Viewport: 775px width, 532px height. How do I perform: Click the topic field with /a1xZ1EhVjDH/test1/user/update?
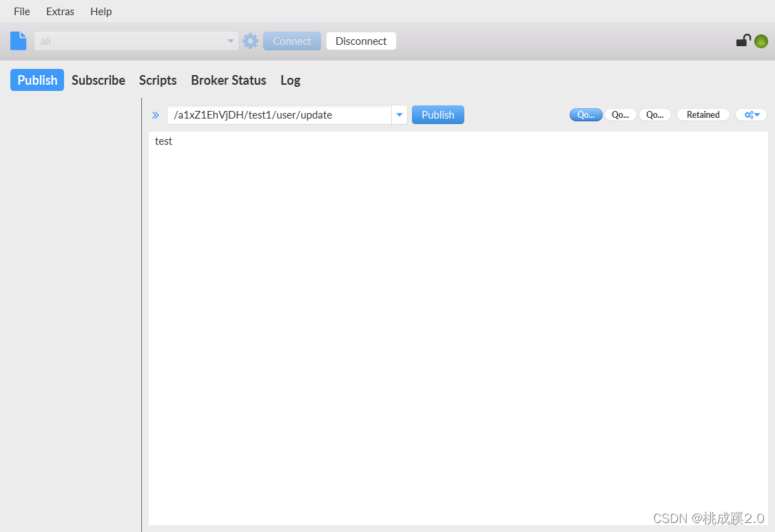point(279,115)
